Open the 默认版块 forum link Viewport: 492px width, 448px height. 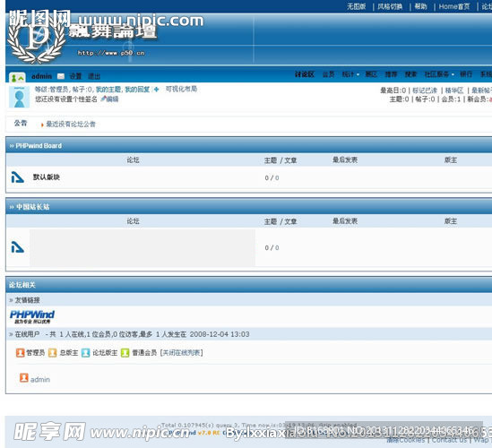46,177
